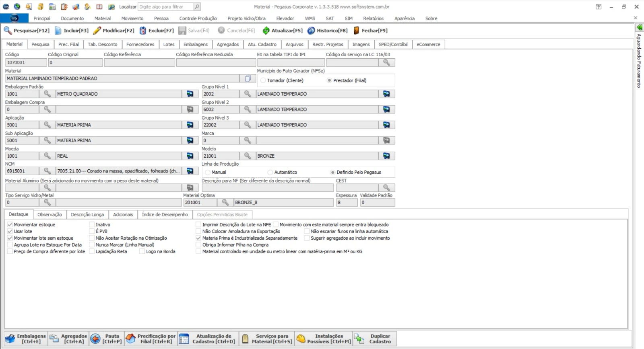
Task: Click the NCM lookup magnifier
Action: tap(47, 171)
